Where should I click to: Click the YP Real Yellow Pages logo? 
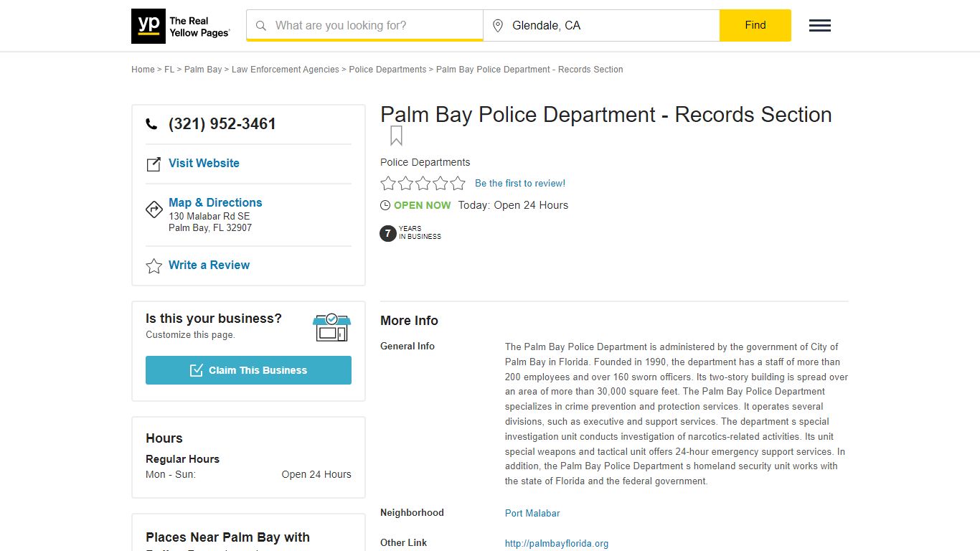pyautogui.click(x=181, y=26)
